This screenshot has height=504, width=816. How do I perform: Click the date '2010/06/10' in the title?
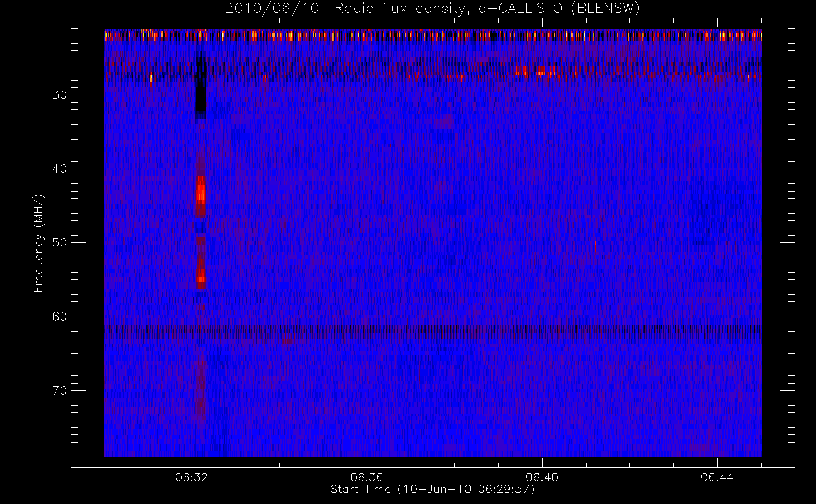[272, 9]
